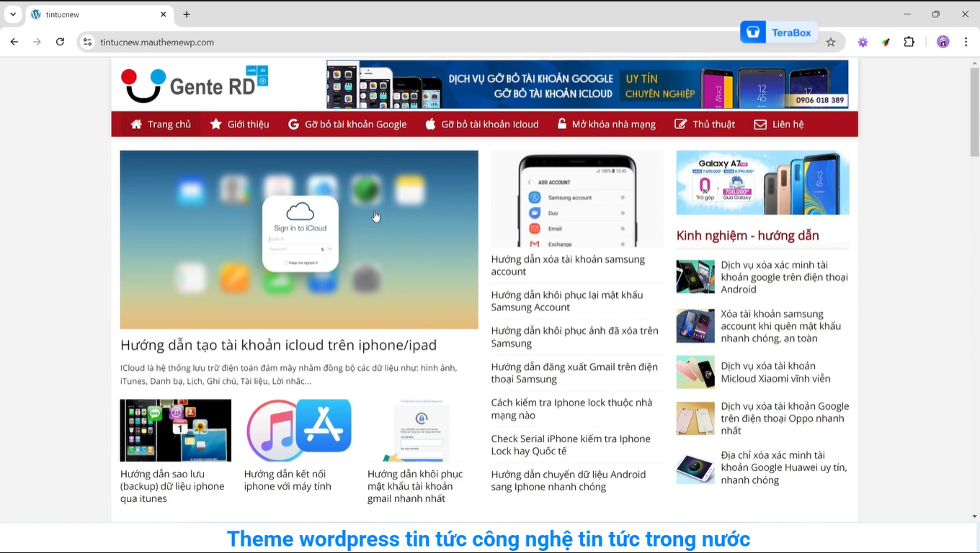Open a new tab with plus button
This screenshot has height=553, width=980.
(x=187, y=14)
